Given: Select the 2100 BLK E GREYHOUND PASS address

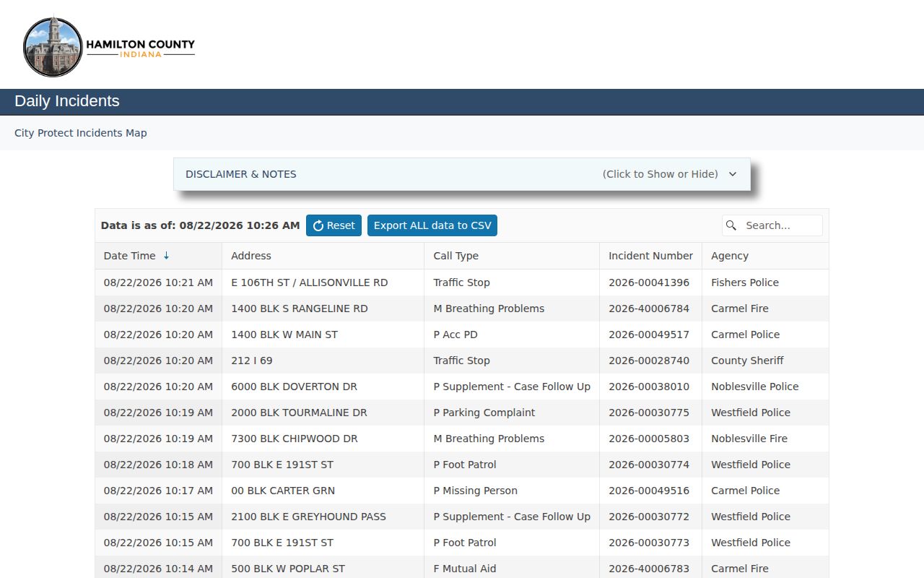Looking at the screenshot, I should tap(308, 517).
